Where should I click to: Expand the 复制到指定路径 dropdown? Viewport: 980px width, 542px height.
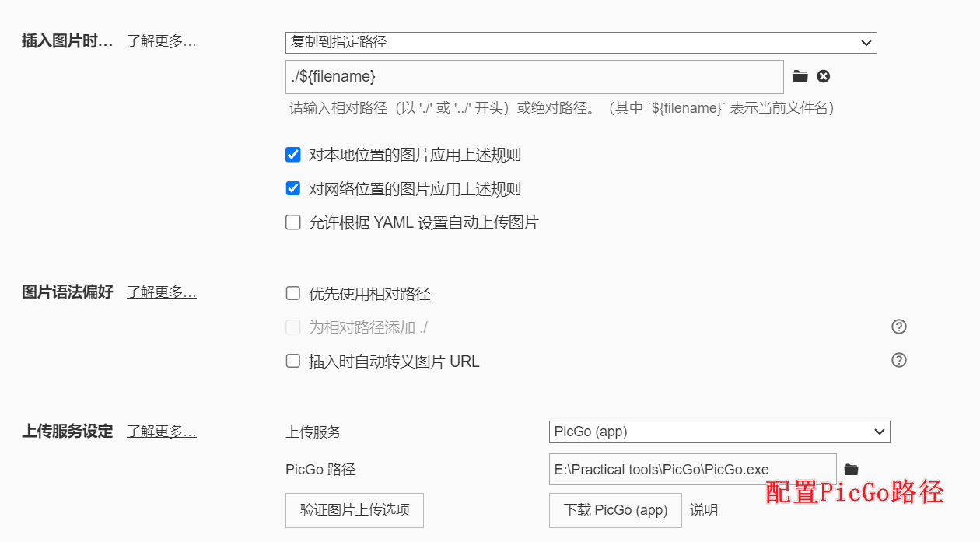click(581, 43)
